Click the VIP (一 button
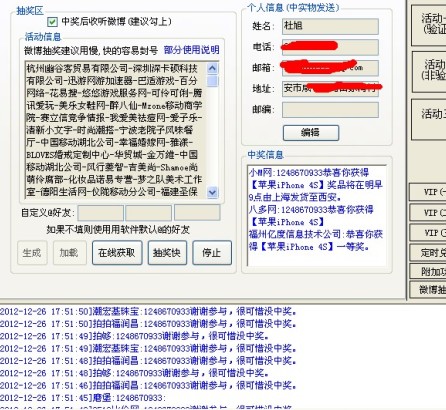Viewport: 446px width, 410px height. pos(428,192)
